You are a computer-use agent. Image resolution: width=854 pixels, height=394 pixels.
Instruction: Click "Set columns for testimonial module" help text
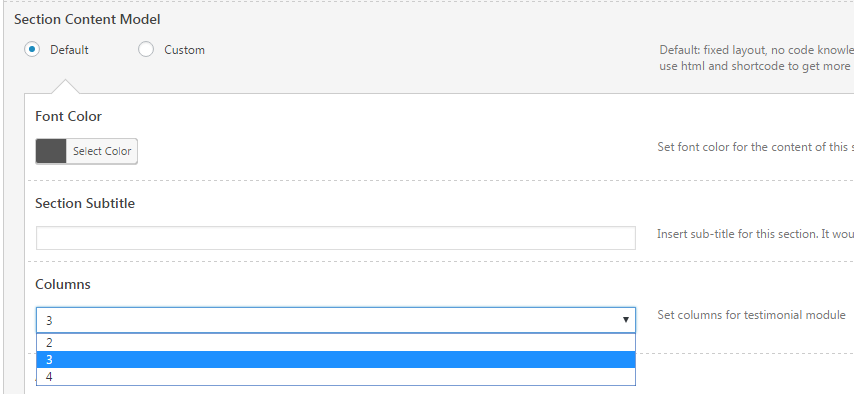coord(752,315)
